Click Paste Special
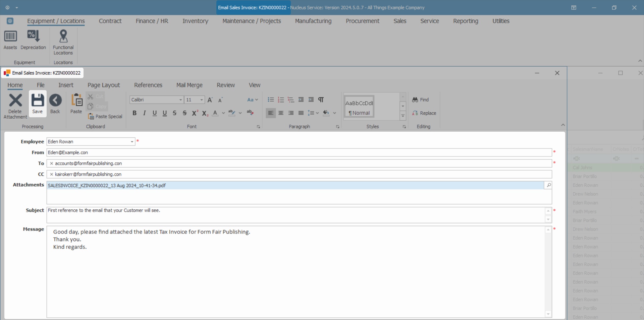644x320 pixels. [105, 117]
